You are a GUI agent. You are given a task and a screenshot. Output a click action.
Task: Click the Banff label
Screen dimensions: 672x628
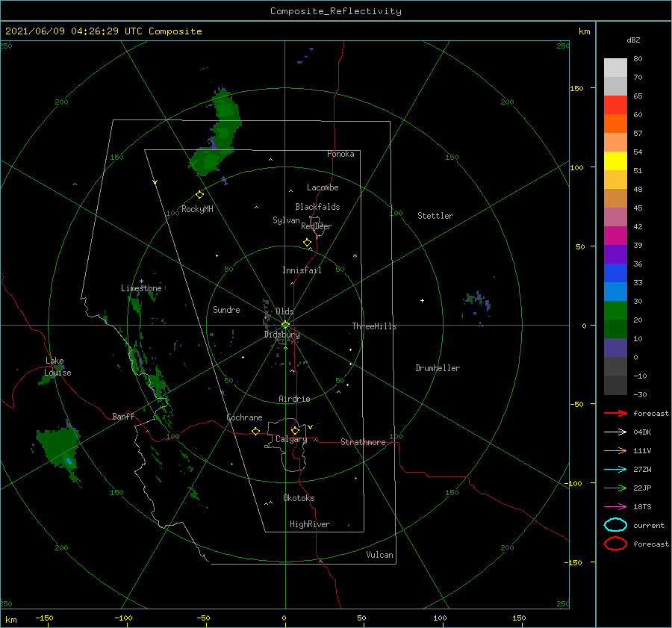123,416
